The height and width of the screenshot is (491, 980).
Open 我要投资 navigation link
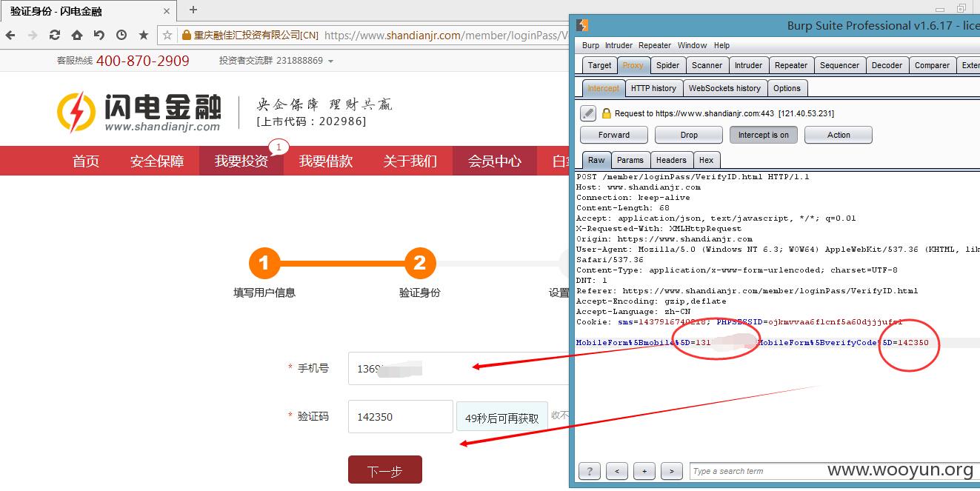pyautogui.click(x=241, y=161)
